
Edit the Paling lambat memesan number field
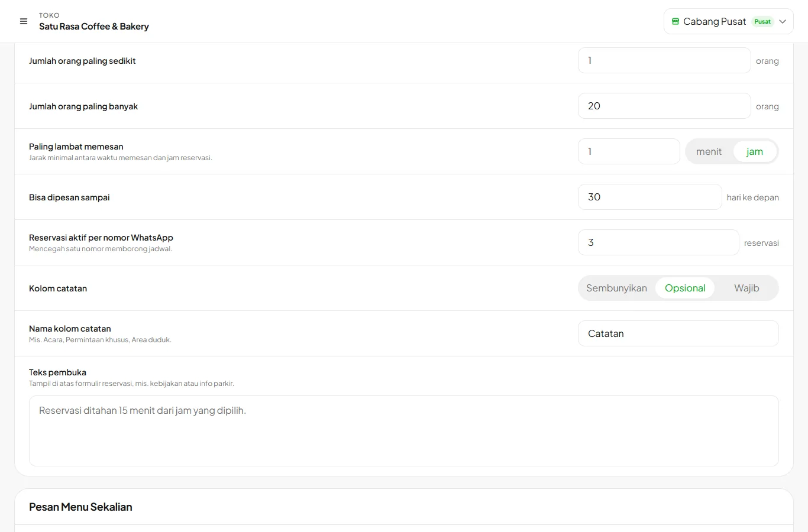click(x=629, y=151)
